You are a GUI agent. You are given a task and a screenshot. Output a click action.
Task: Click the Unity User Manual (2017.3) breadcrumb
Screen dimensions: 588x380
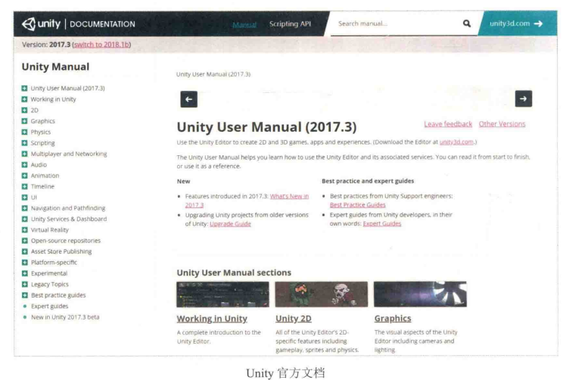click(213, 74)
